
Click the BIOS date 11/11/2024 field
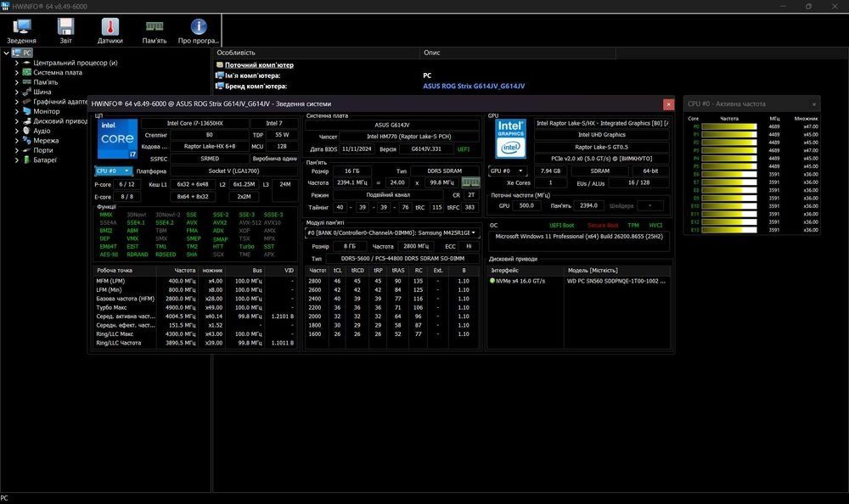click(357, 148)
